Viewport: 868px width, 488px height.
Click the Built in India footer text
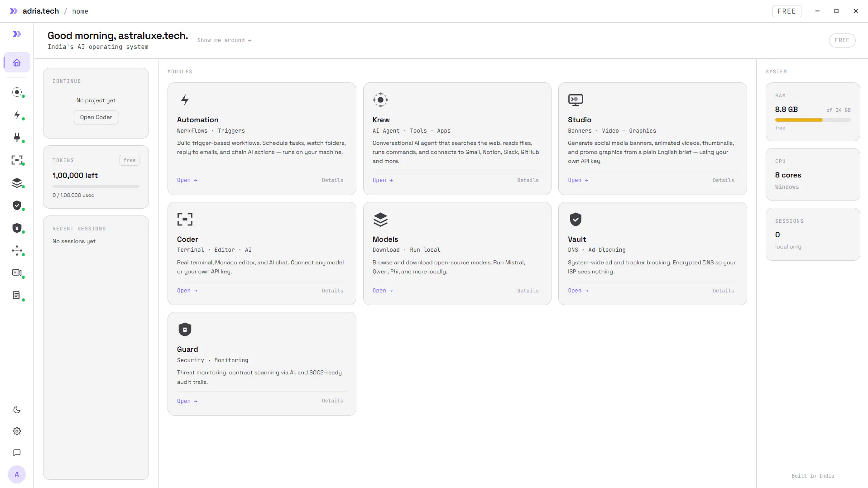pos(813,476)
